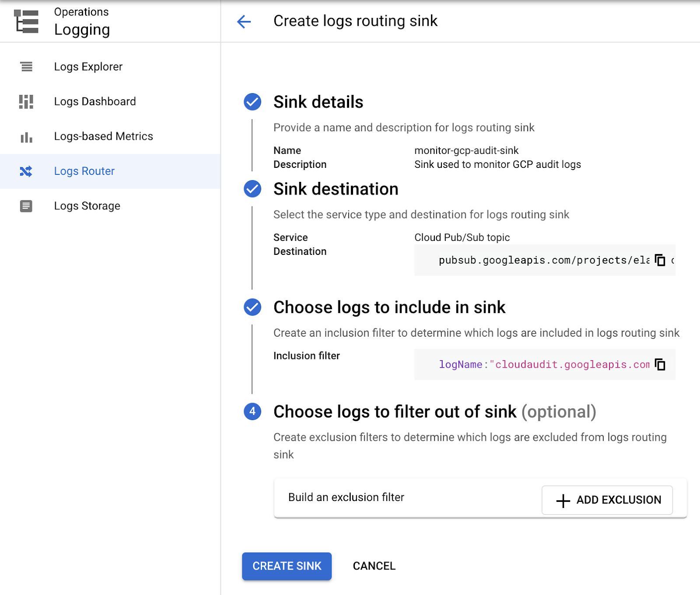Click the plus icon on ADD EXCLUSION
This screenshot has height=595, width=700.
(x=562, y=500)
